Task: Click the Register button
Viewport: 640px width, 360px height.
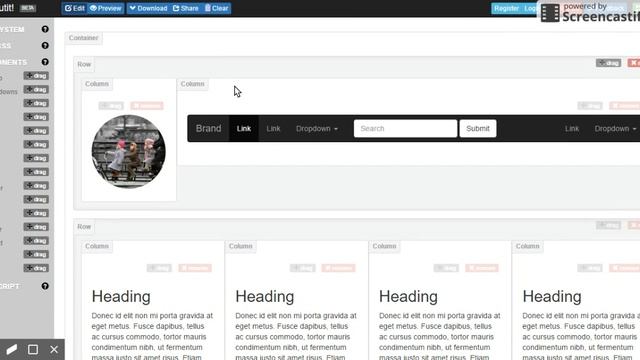Action: (506, 8)
